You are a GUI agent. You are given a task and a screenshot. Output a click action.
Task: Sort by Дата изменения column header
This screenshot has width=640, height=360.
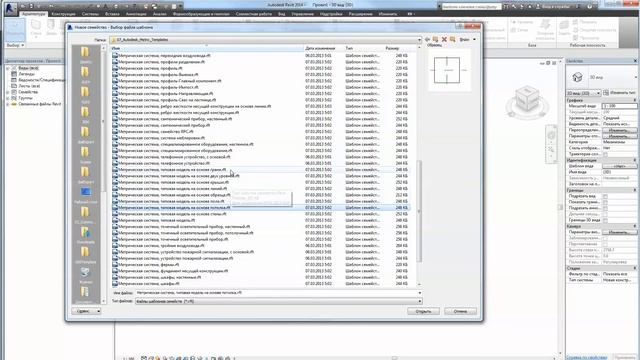(x=324, y=48)
